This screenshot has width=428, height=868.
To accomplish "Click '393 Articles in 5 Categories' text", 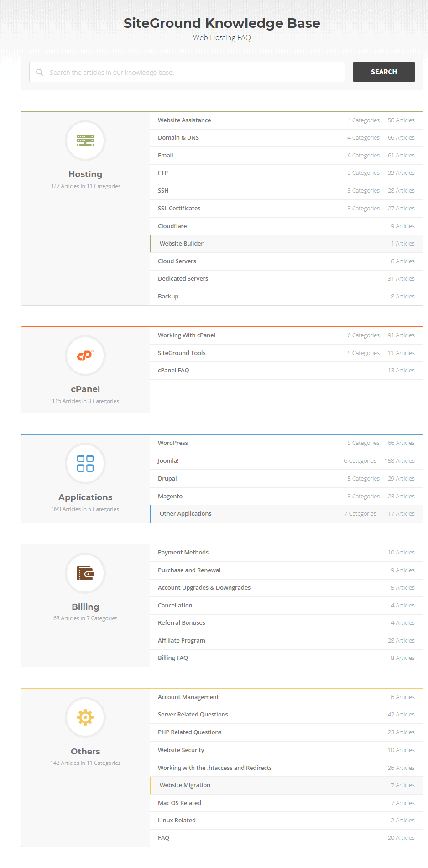I will (85, 509).
